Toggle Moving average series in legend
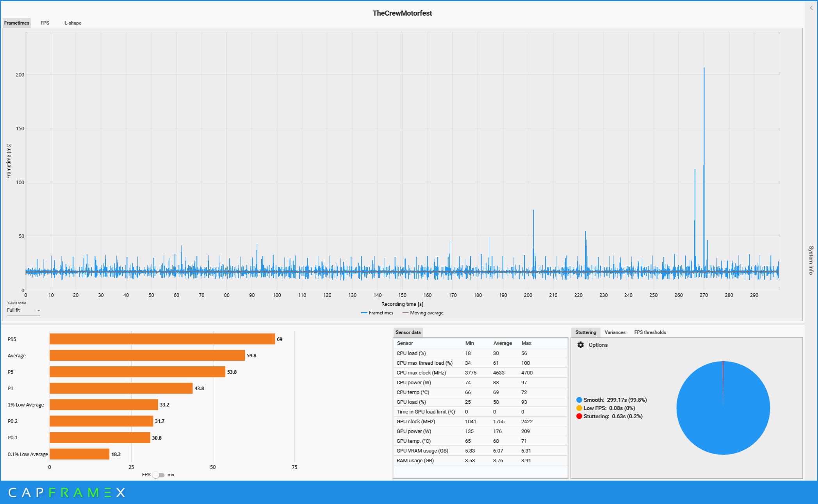The height and width of the screenshot is (504, 818). [x=423, y=313]
